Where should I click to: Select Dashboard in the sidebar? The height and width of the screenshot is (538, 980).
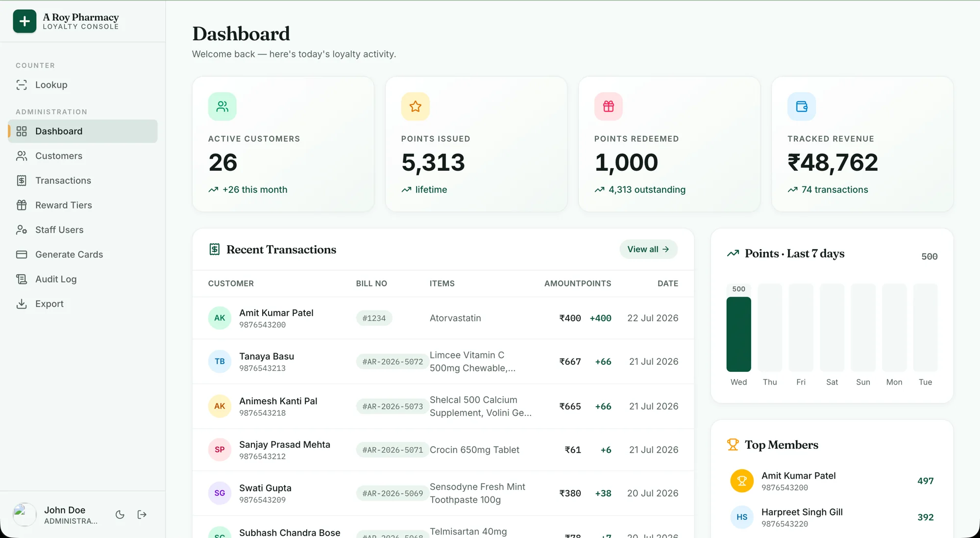click(82, 131)
